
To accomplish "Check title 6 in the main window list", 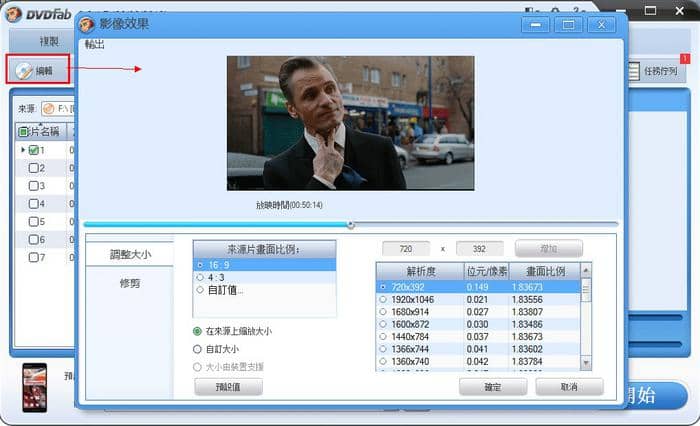I will coord(33,239).
